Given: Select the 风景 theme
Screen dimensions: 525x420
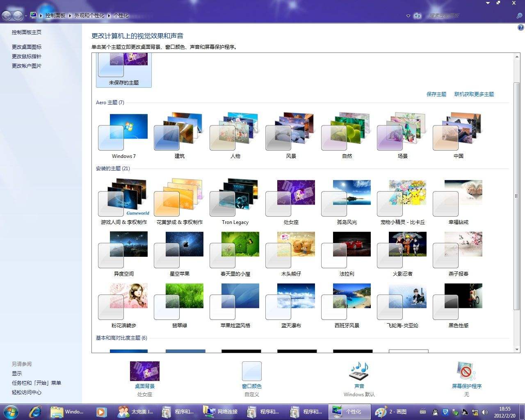Looking at the screenshot, I should (x=291, y=135).
